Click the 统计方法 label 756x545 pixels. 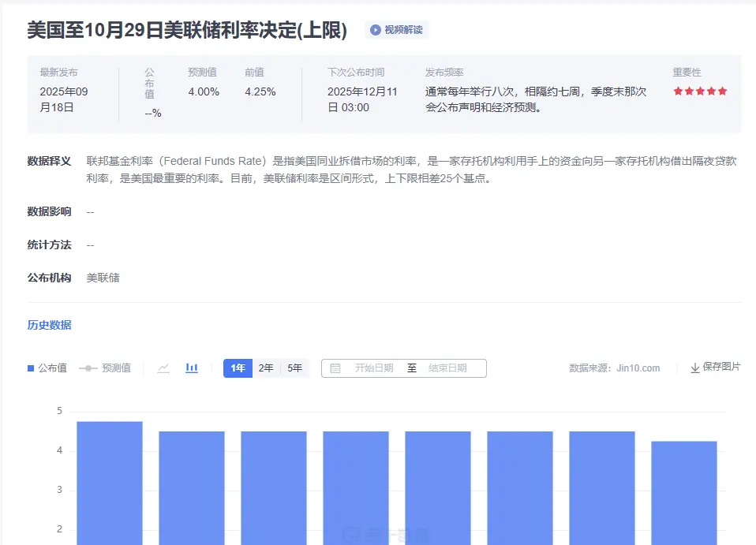(49, 245)
